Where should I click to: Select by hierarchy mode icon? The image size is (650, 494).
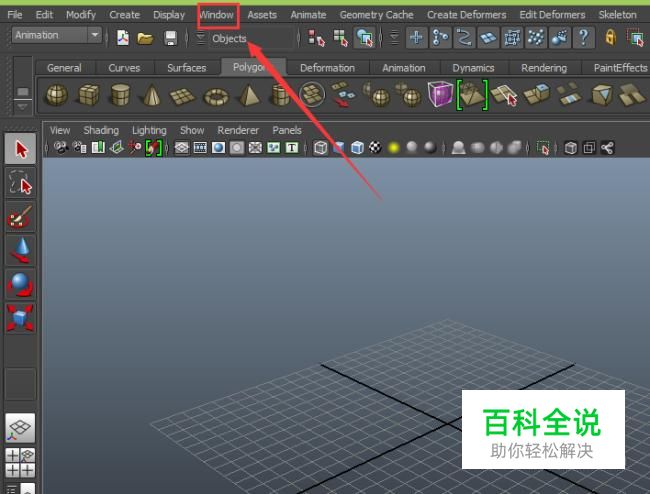click(316, 38)
